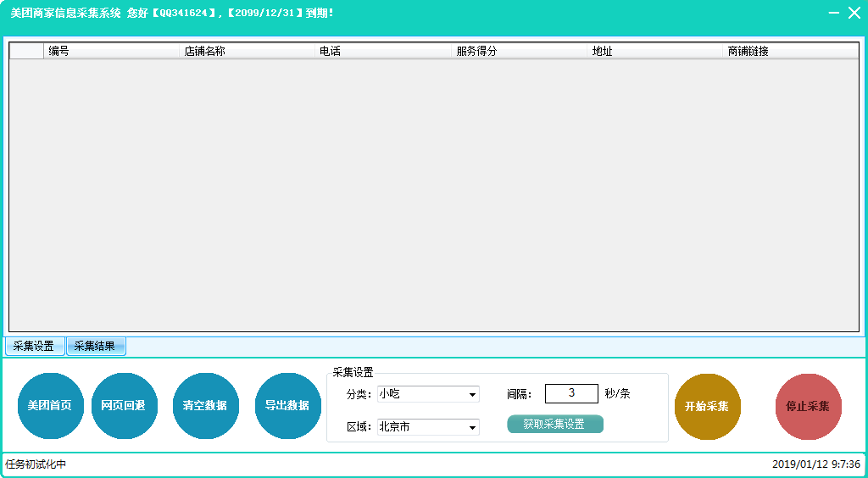Screen dimensions: 868x478
Task: Click the 间隔 label
Action: (x=520, y=394)
